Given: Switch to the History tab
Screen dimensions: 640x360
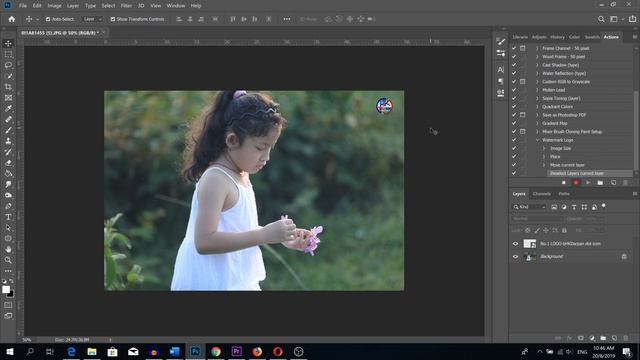Looking at the screenshot, I should coord(557,37).
